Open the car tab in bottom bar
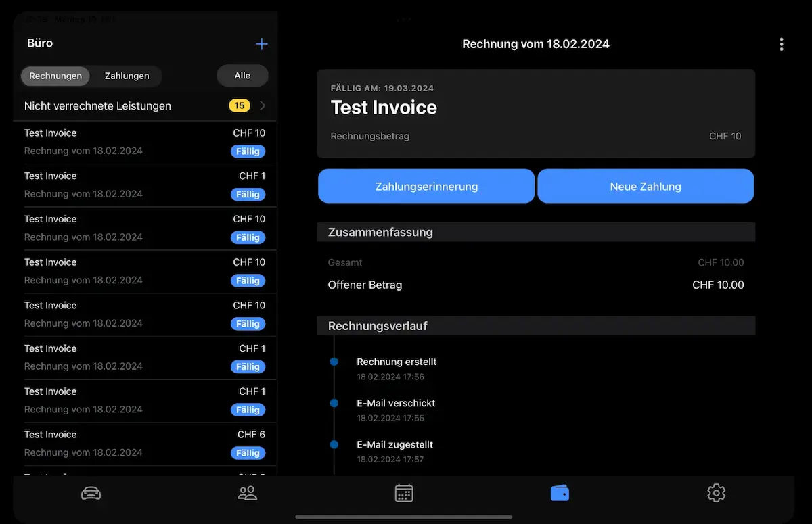The image size is (812, 524). [x=91, y=494]
